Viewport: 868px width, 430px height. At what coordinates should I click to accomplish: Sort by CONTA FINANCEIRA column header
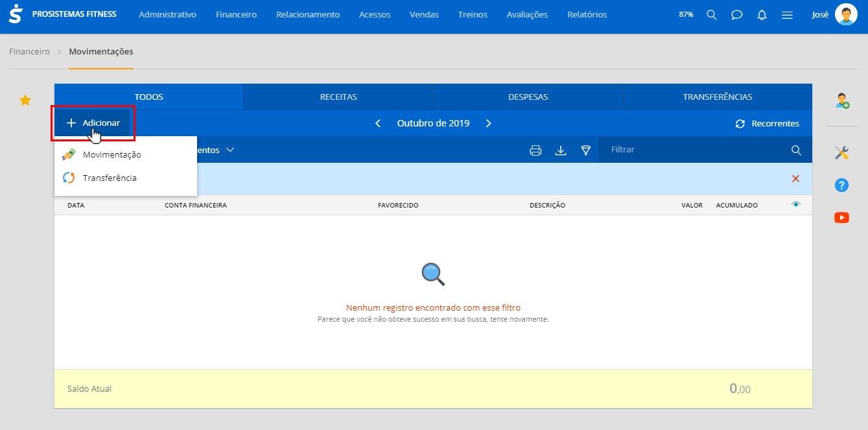(x=196, y=205)
